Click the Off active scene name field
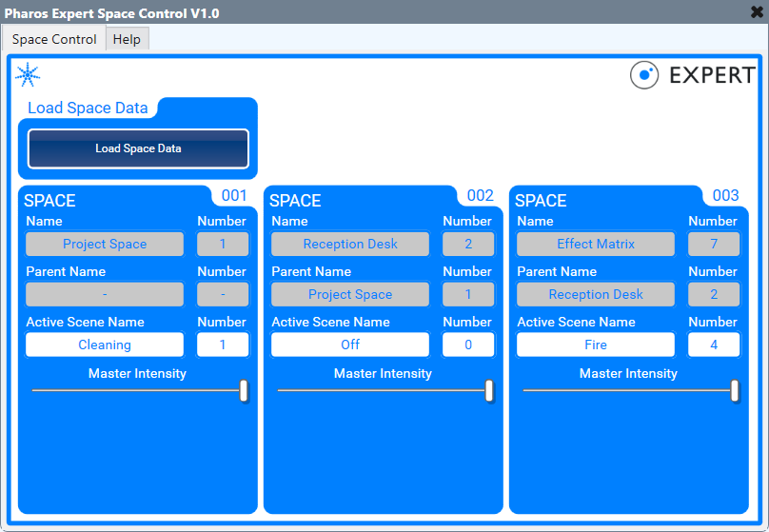This screenshot has width=769, height=532. coord(350,345)
